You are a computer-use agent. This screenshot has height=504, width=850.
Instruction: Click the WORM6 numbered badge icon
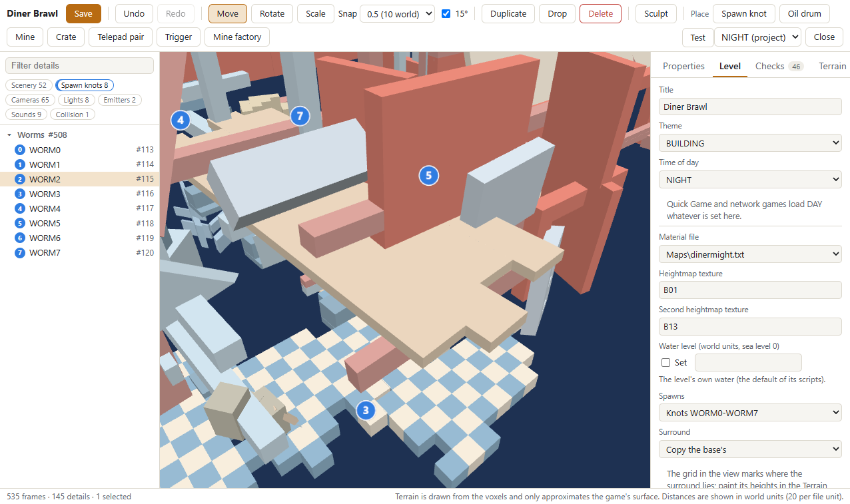click(x=19, y=238)
